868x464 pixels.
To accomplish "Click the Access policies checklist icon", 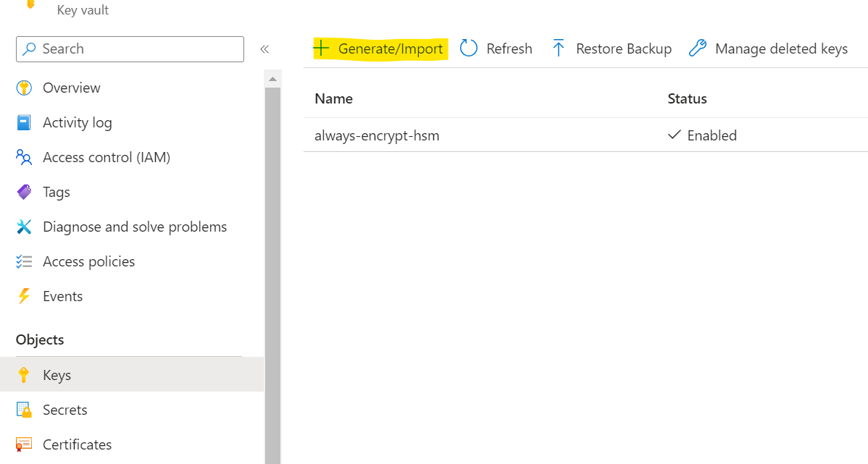I will (24, 262).
